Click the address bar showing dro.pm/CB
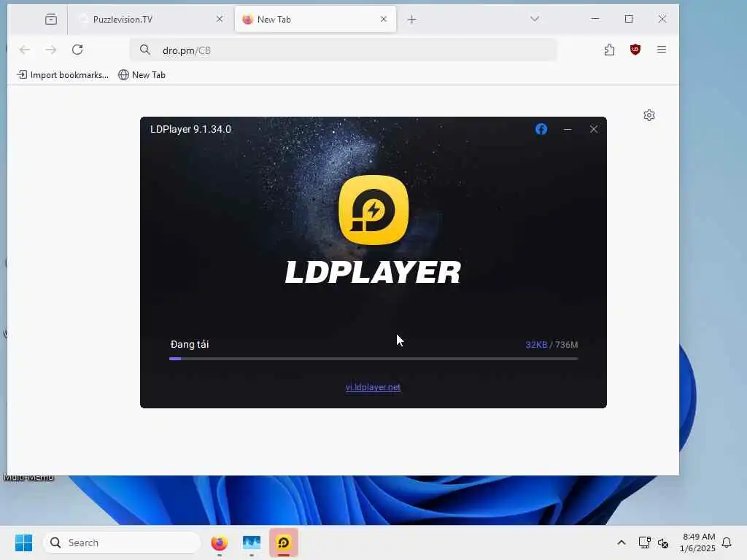This screenshot has width=747, height=560. click(343, 50)
